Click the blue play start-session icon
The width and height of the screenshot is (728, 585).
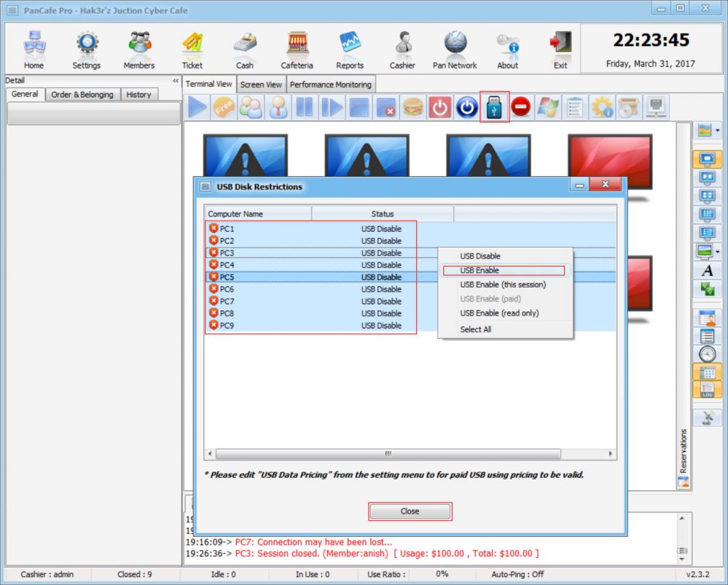[x=197, y=107]
